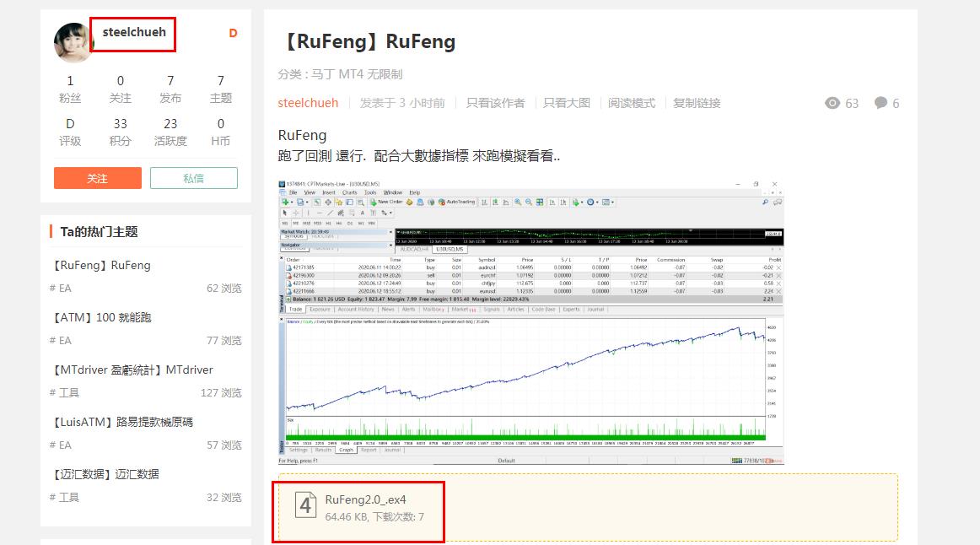This screenshot has width=980, height=545.
Task: Open steelchueh username in profile card
Action: click(134, 32)
